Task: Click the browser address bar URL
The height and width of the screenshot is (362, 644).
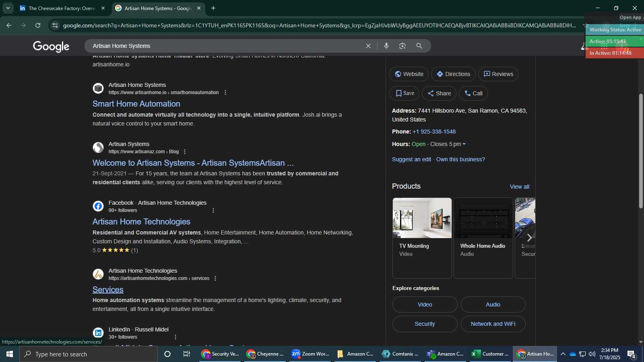Action: [319, 25]
